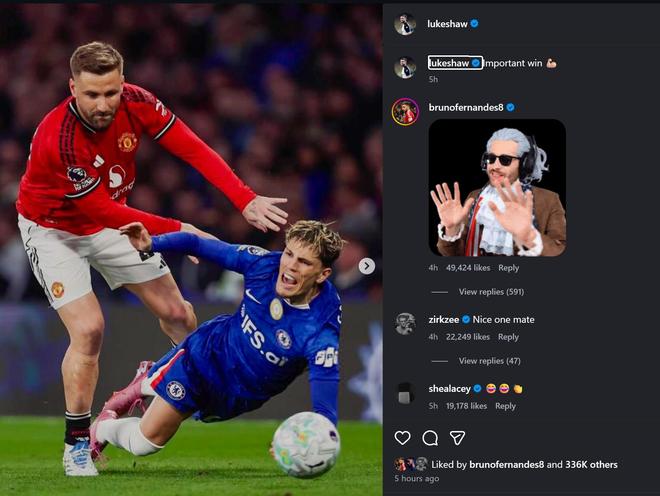Share the post via paper plane icon
This screenshot has width=660, height=496.
[457, 438]
